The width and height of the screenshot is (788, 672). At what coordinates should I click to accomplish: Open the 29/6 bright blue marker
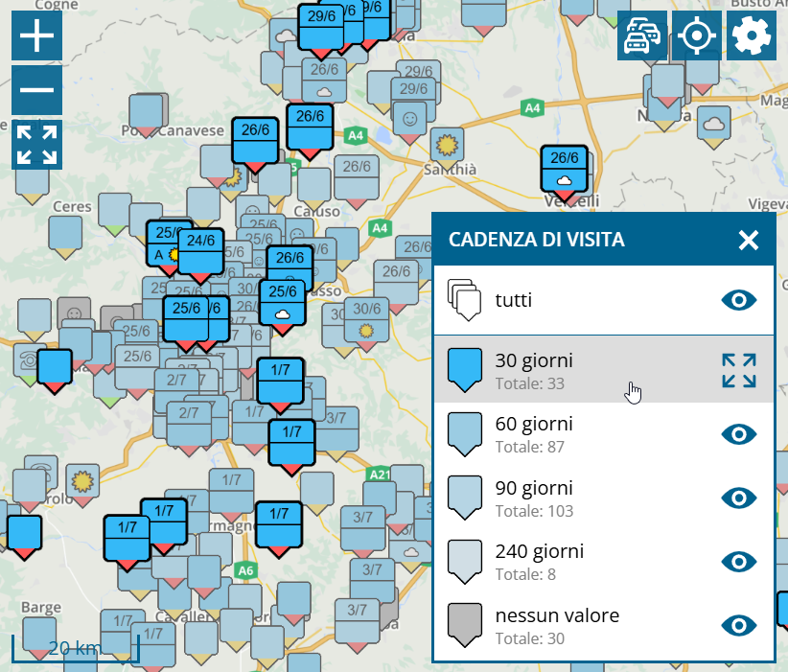321,33
